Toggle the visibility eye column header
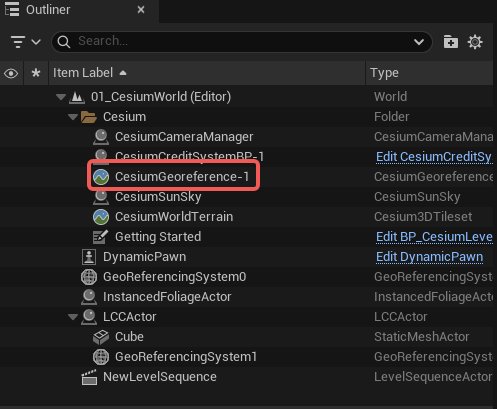Viewport: 497px width, 409px height. click(x=11, y=73)
